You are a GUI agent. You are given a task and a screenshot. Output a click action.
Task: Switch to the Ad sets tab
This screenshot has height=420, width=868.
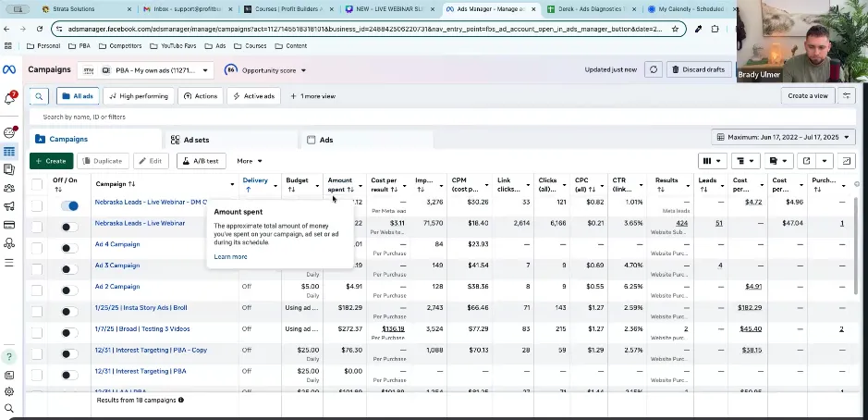click(195, 140)
